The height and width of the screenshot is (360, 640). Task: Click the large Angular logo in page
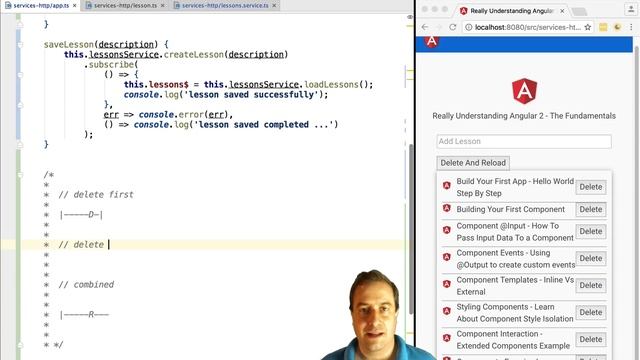click(524, 91)
